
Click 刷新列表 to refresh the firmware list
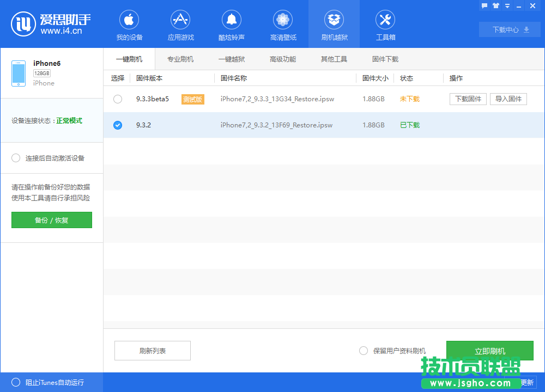[x=152, y=351]
